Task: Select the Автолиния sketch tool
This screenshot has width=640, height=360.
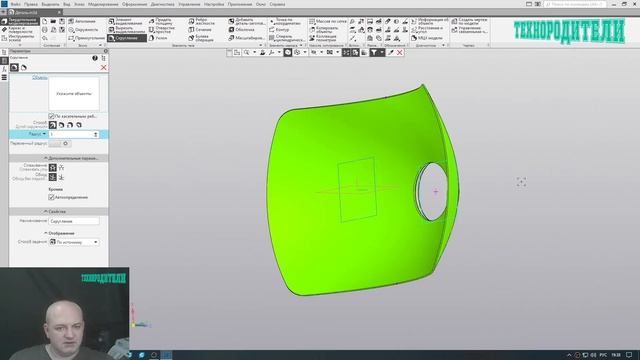Action: point(82,21)
